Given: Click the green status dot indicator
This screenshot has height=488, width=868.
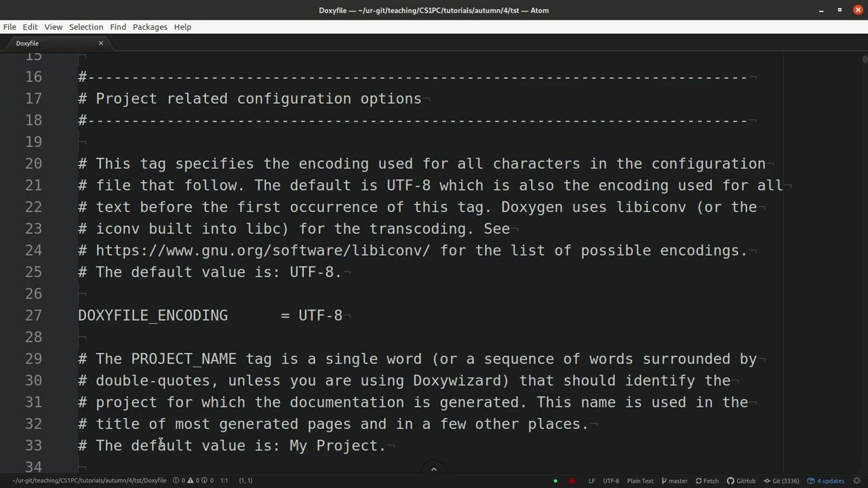Looking at the screenshot, I should (555, 481).
